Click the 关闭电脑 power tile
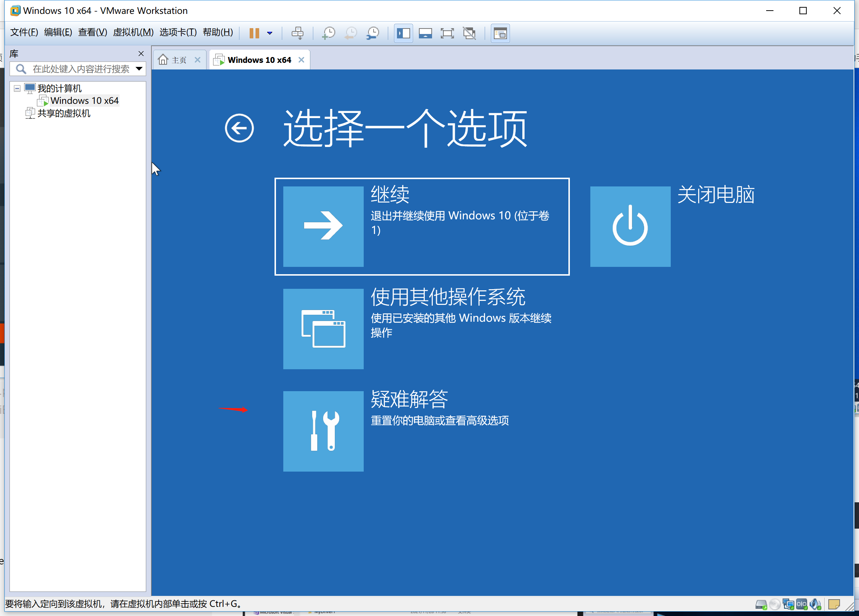This screenshot has width=859, height=616. (630, 227)
